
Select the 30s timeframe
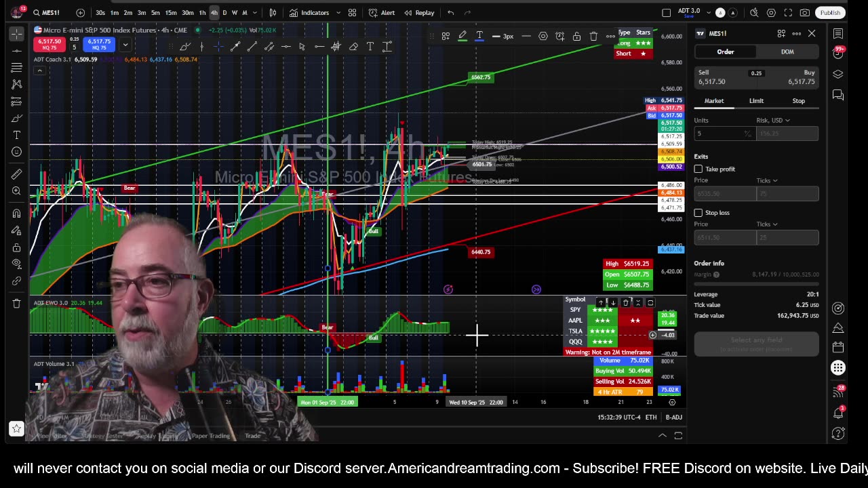tap(100, 13)
